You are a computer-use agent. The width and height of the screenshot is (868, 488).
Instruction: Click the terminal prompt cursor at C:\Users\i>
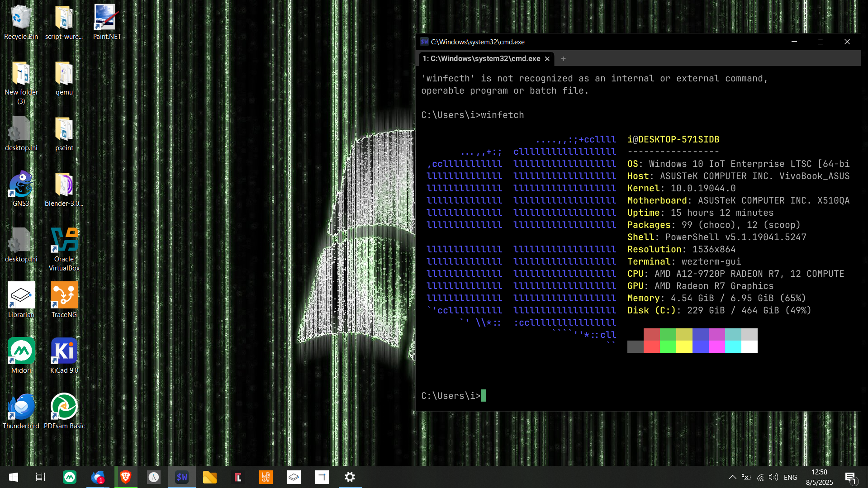click(484, 396)
